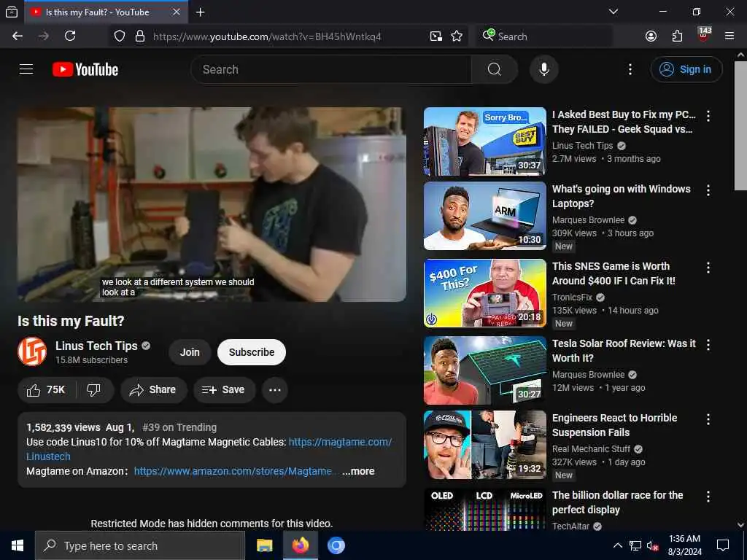This screenshot has width=747, height=560.
Task: Open more actions ellipsis next to Save
Action: 275,390
